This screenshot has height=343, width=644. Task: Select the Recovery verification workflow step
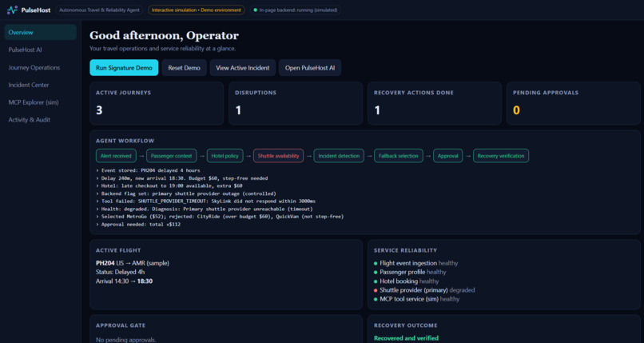(501, 156)
